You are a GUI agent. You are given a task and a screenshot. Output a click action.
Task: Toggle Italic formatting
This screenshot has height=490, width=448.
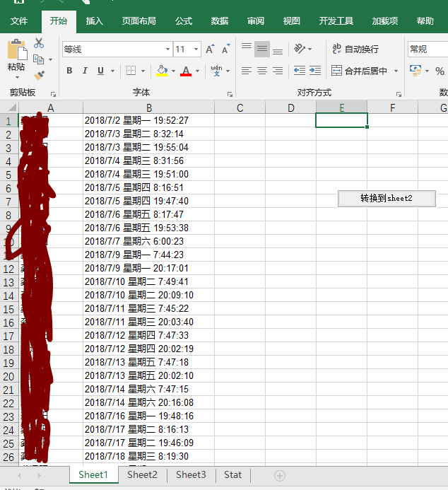pyautogui.click(x=85, y=71)
